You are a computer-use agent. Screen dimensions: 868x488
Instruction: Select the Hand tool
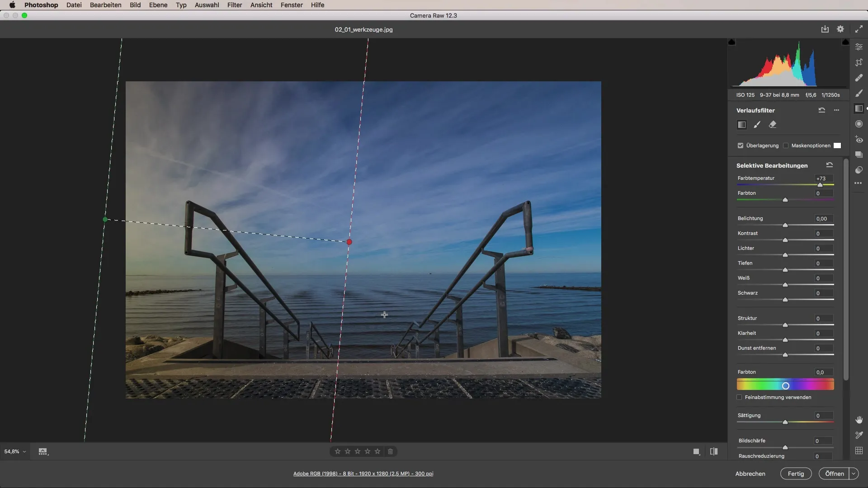pos(859,420)
